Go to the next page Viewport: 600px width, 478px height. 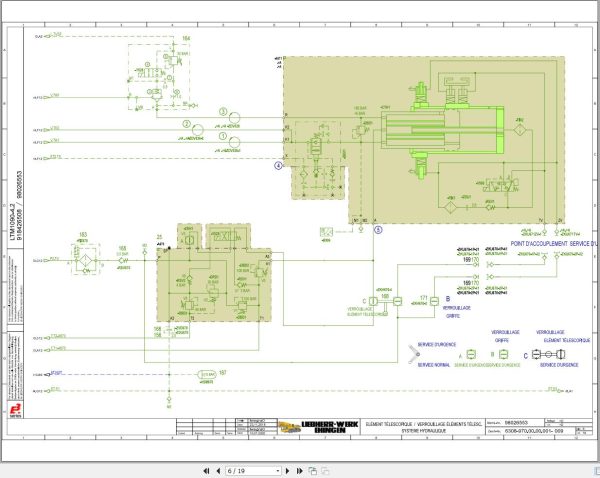click(287, 471)
